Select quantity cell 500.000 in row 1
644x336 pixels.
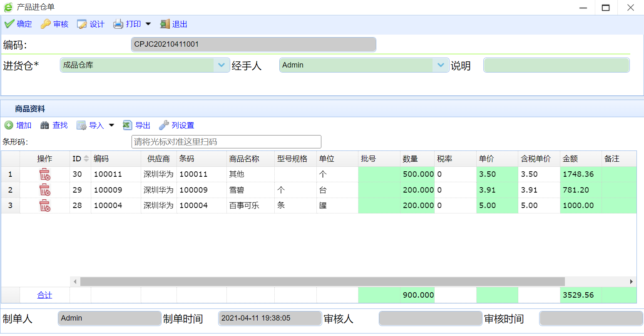pyautogui.click(x=418, y=174)
